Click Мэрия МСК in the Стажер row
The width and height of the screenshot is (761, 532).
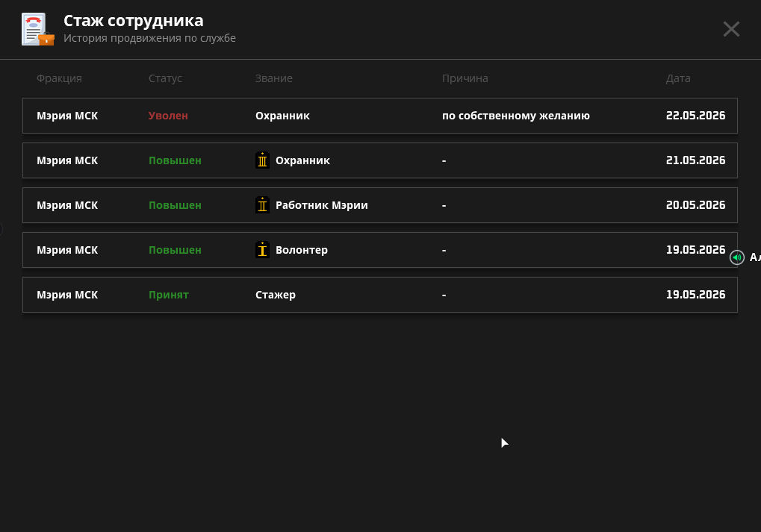pyautogui.click(x=67, y=295)
